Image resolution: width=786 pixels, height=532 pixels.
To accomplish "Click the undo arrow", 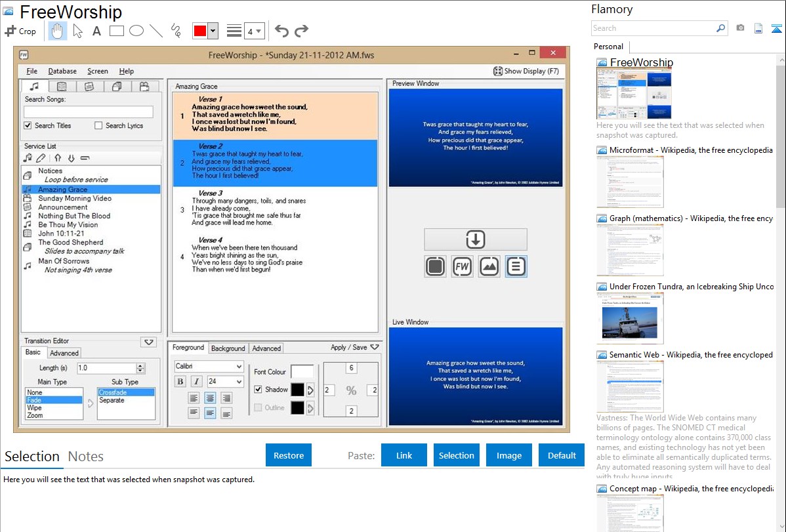I will click(x=281, y=31).
